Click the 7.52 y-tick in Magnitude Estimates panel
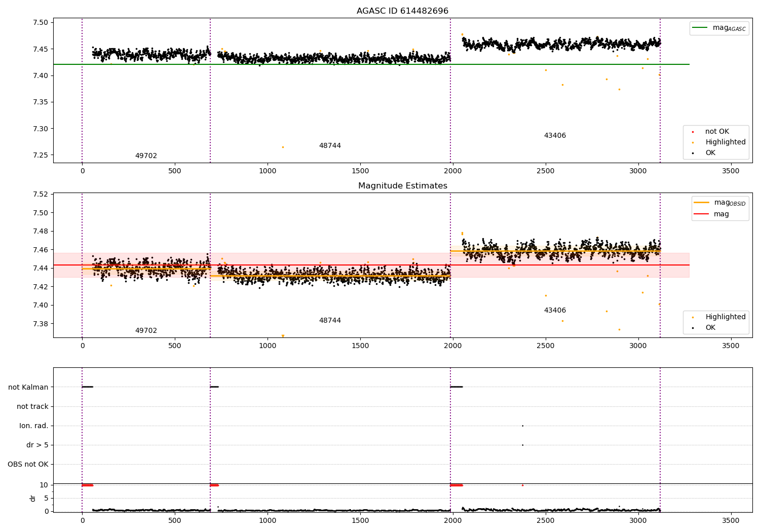 click(40, 195)
